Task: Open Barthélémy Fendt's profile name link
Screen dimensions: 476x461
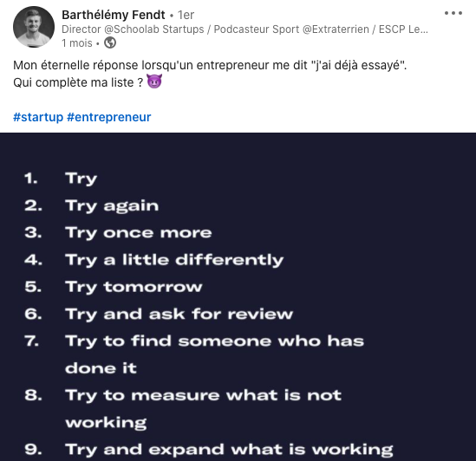Action: click(x=114, y=15)
